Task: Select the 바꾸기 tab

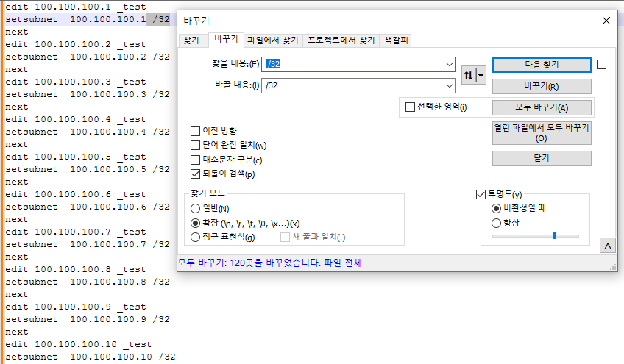Action: (x=226, y=39)
